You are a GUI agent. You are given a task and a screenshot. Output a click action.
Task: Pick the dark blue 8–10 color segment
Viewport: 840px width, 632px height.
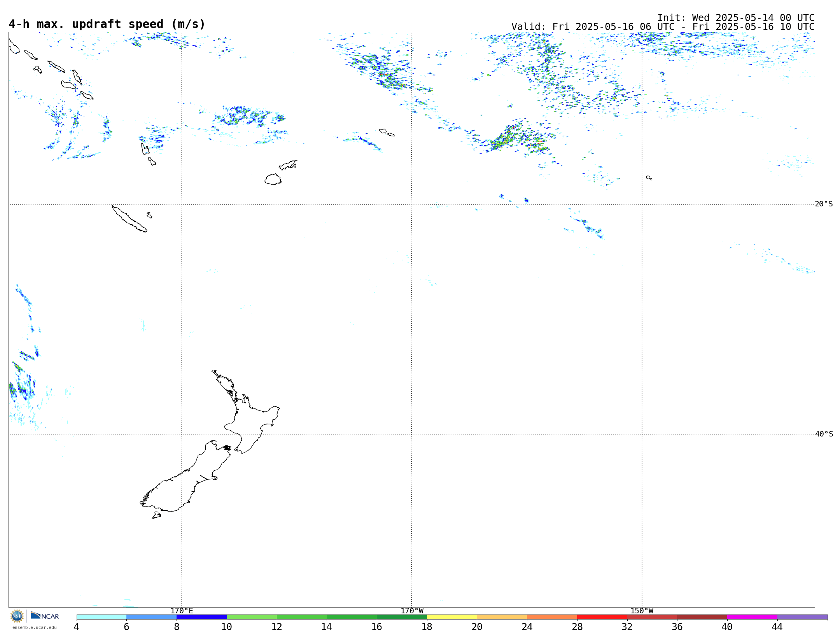pos(202,617)
